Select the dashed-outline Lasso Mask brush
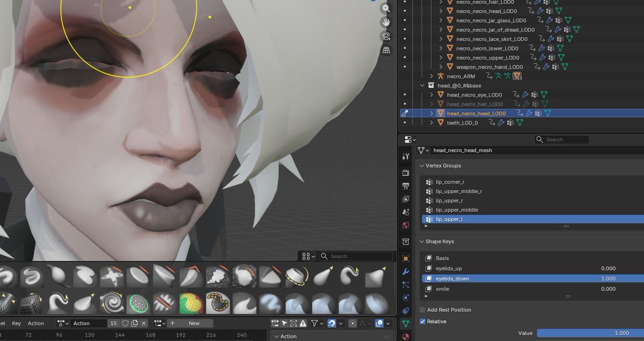Screen dimensions: 644x341 (x=218, y=303)
